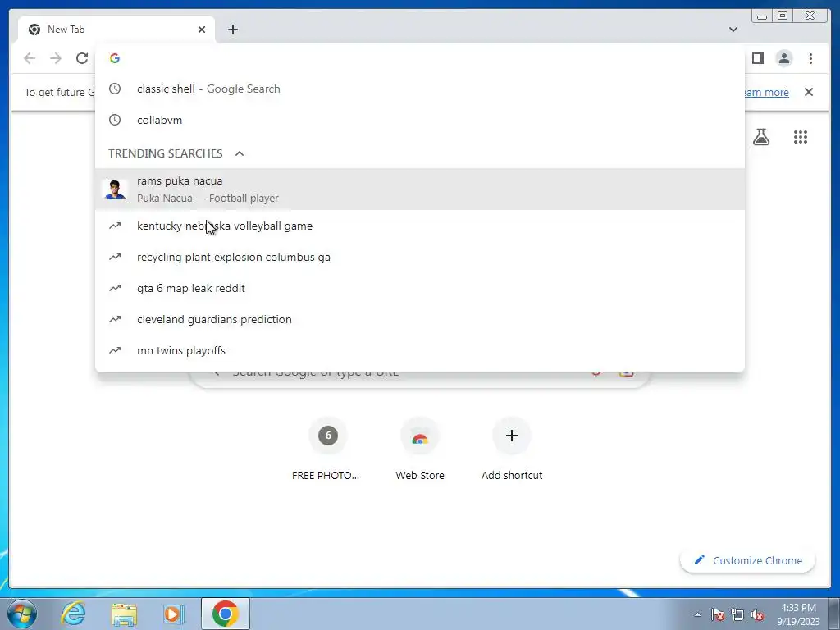Open the profile avatar menu
This screenshot has width=840, height=630.
click(783, 58)
